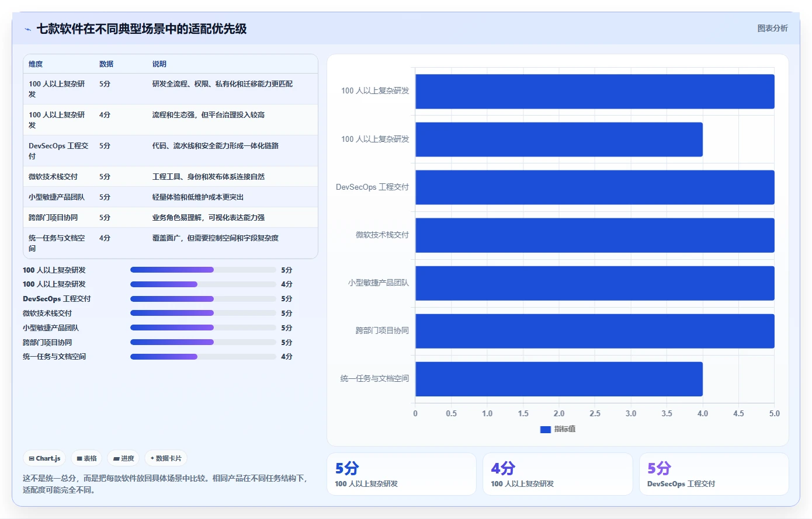Image resolution: width=812 pixels, height=519 pixels.
Task: Click the 数据 column header
Action: coord(106,64)
